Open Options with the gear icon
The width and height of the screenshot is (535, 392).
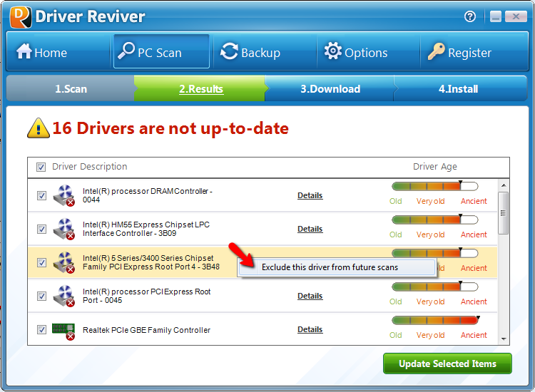coord(332,51)
